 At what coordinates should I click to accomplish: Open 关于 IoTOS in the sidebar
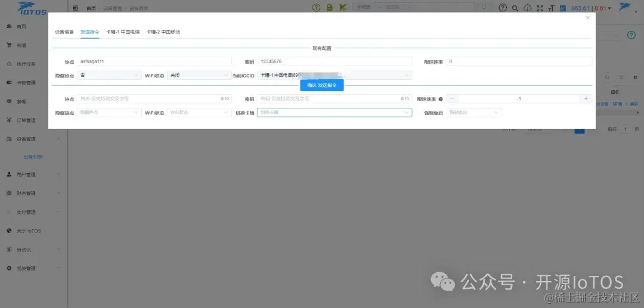29,231
